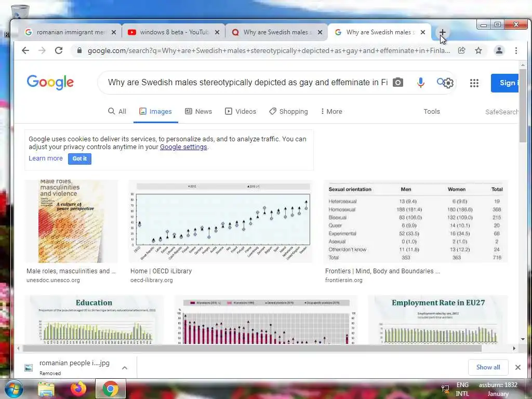This screenshot has height=399, width=532.
Task: Open the 'Male roles, masculinities' image result
Action: pyautogui.click(x=71, y=221)
